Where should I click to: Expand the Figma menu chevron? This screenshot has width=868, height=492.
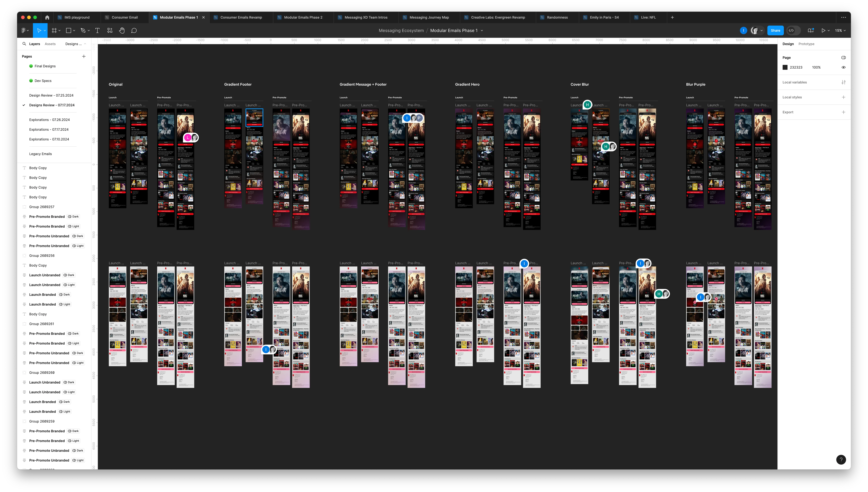tap(28, 30)
